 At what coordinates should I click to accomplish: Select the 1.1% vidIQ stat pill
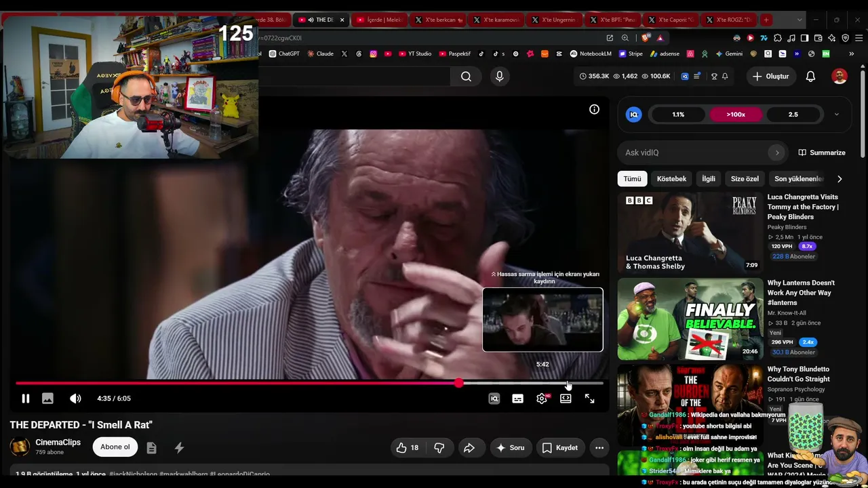click(678, 115)
